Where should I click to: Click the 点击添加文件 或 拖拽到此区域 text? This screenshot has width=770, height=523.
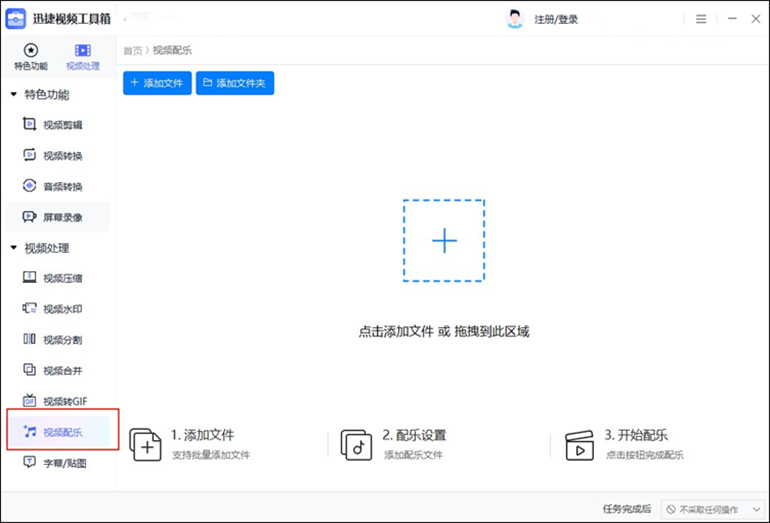pos(444,332)
